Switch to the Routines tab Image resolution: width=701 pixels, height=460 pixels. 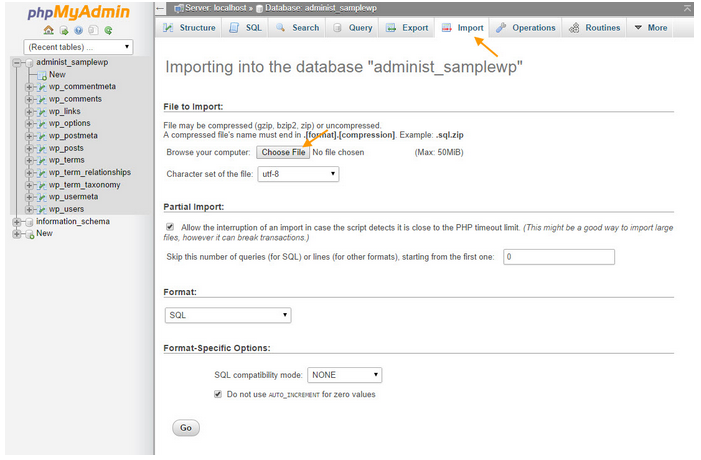pos(594,28)
